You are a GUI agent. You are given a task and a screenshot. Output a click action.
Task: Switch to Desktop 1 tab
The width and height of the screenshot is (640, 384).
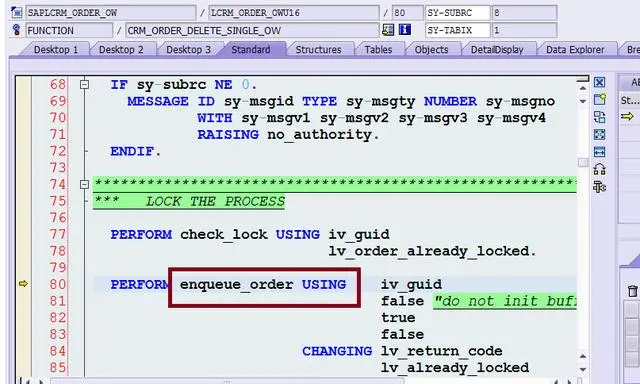coord(56,50)
